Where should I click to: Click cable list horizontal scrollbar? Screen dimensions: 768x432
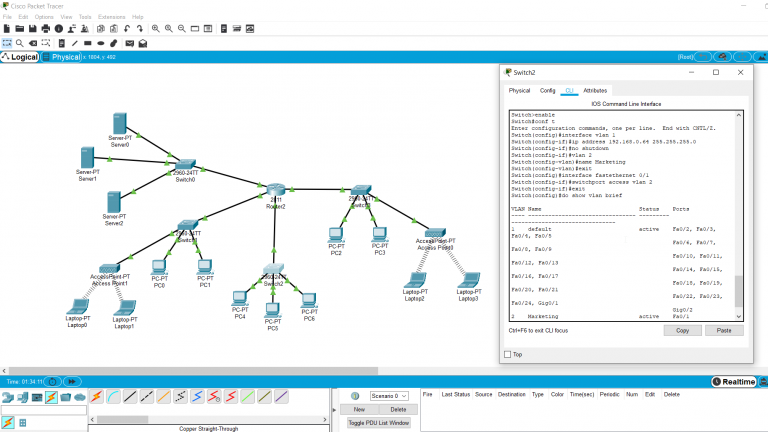tap(122, 419)
